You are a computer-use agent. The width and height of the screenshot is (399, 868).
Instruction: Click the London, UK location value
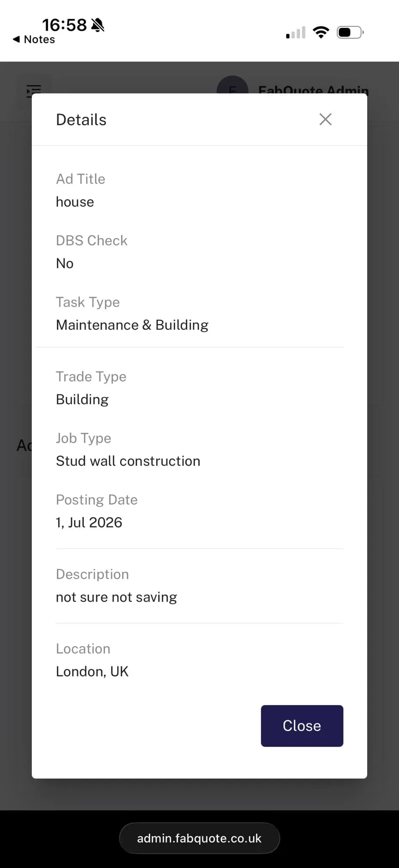92,671
